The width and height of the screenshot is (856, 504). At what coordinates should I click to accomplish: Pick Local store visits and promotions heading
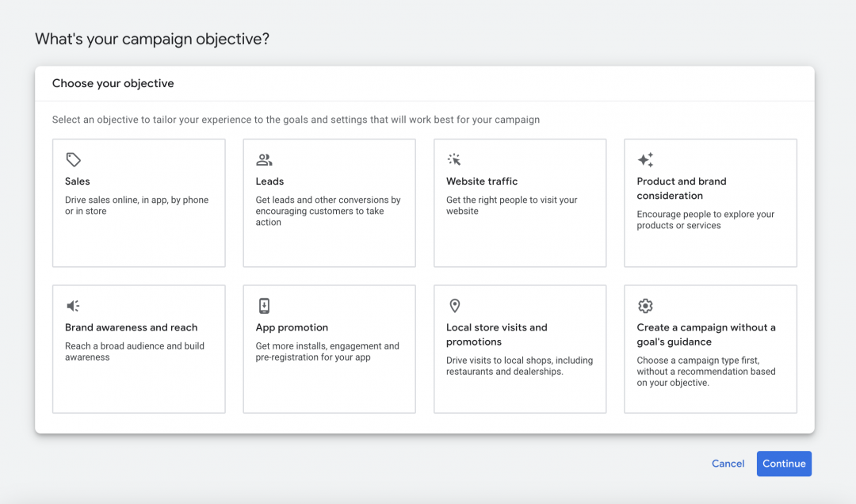click(x=497, y=334)
